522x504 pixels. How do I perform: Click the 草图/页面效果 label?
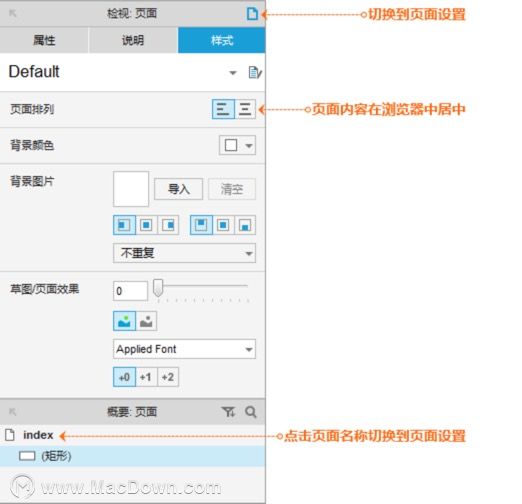(45, 289)
